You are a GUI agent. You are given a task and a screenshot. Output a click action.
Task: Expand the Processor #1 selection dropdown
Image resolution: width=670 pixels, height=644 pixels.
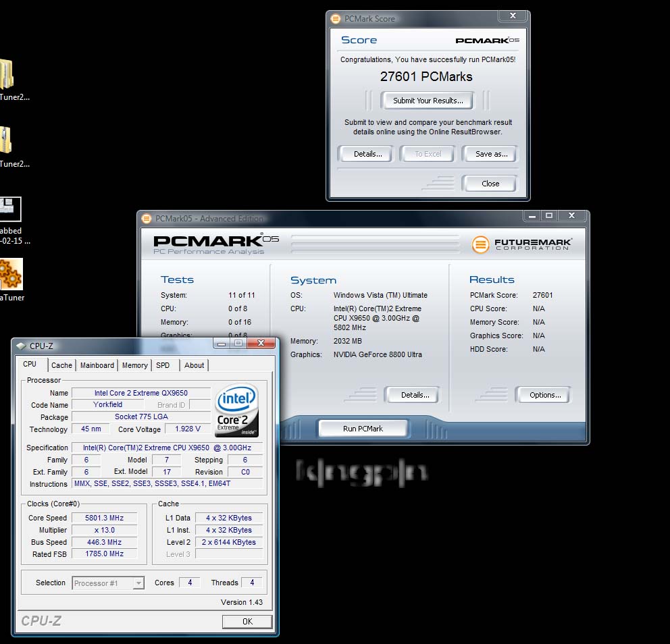(138, 583)
